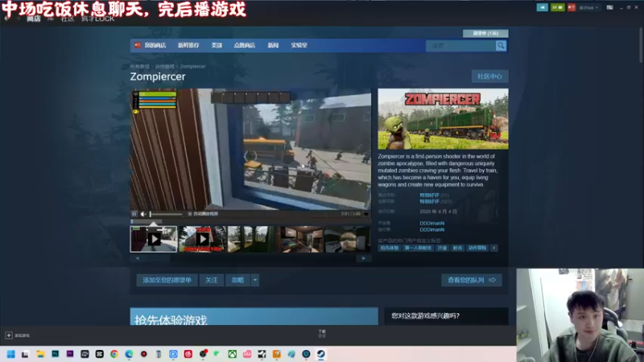Click the Zompiercer breadcrumb link
Screen dimensions: 644x362
tap(192, 66)
